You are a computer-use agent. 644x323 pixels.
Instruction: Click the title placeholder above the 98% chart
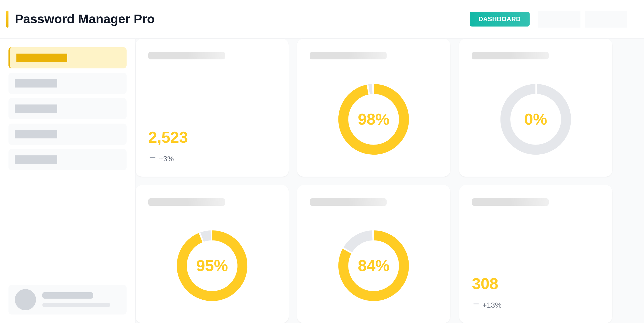click(x=348, y=56)
